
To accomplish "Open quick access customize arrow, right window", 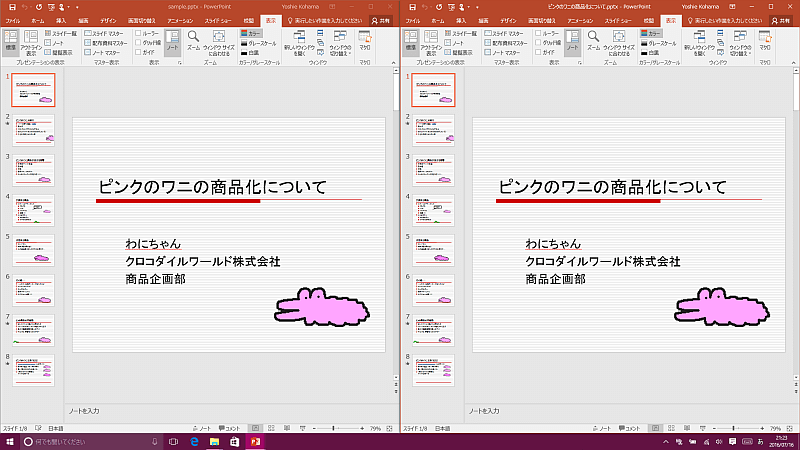I will point(478,7).
